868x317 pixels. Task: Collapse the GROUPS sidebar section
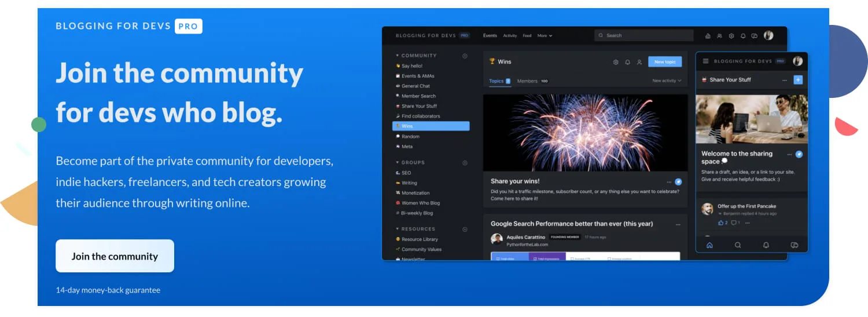tap(398, 163)
